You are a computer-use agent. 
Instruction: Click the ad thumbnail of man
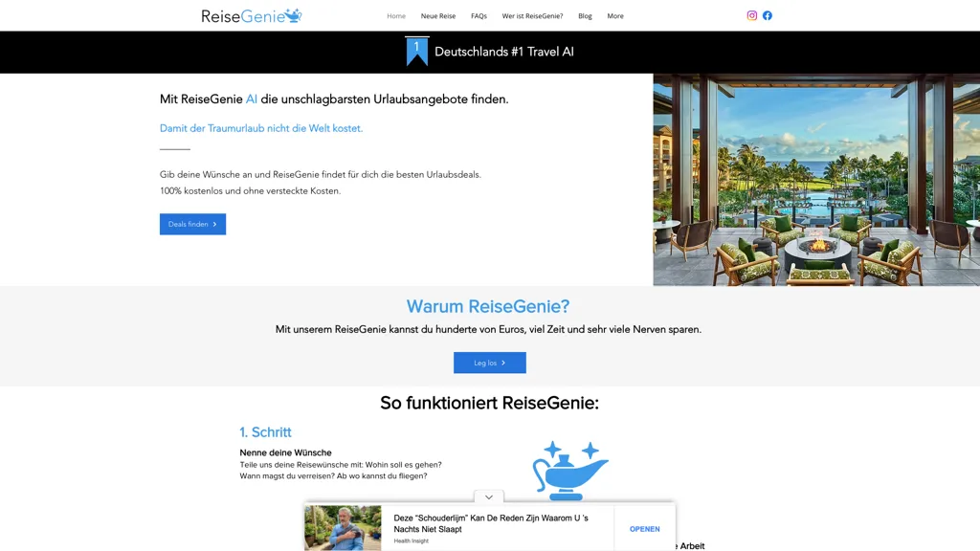tap(344, 528)
